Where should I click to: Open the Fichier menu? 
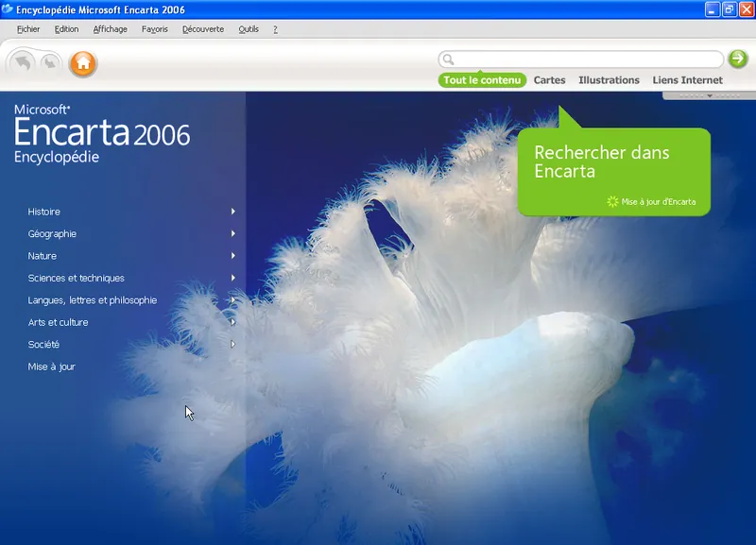(x=28, y=29)
